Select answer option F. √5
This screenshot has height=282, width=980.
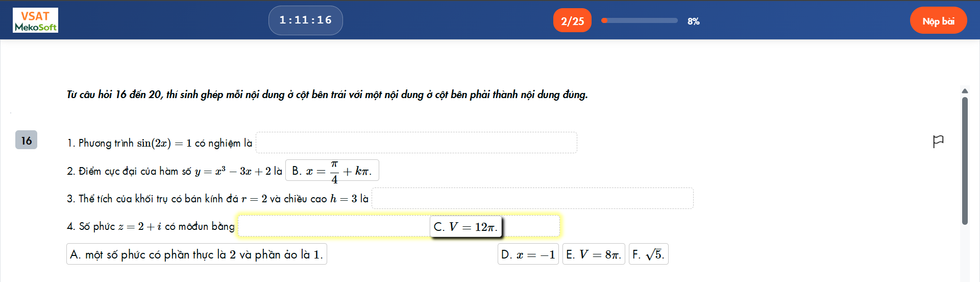[x=648, y=254]
